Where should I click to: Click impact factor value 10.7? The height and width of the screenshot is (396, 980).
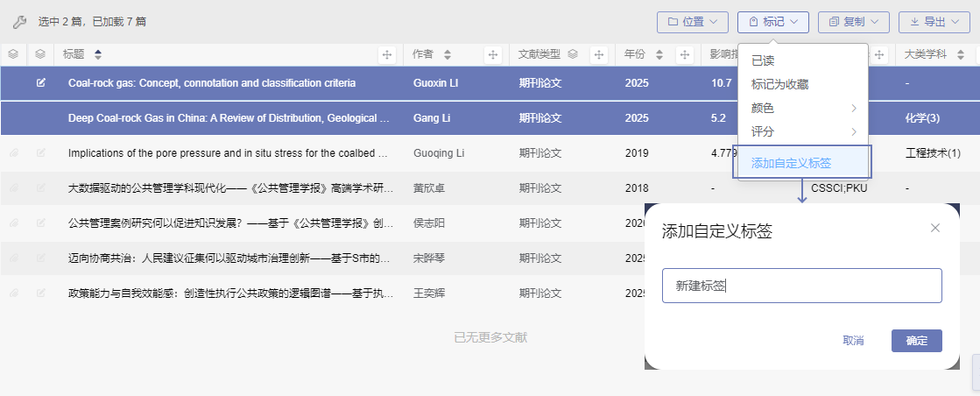[722, 82]
